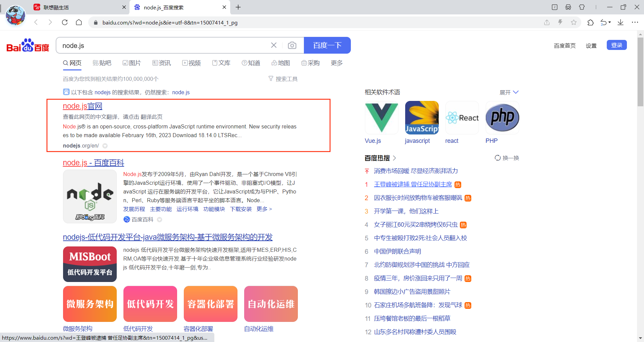This screenshot has width=644, height=342.
Task: Click the 微服务架构 colored tile
Action: [x=90, y=304]
